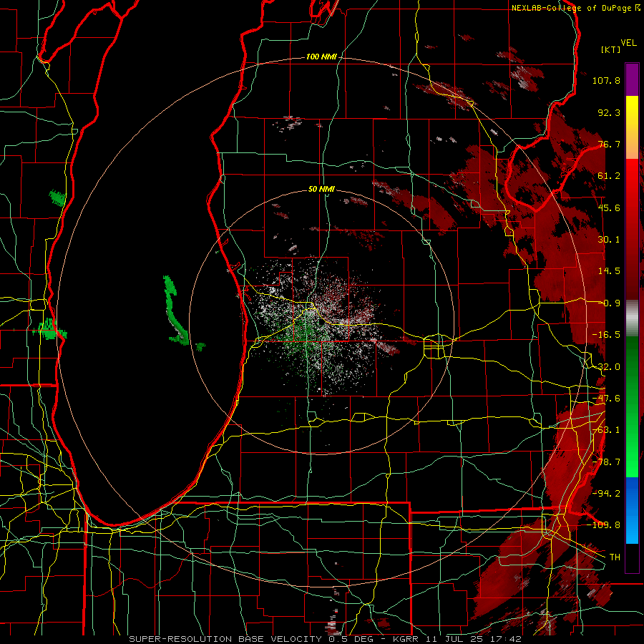Click the gray near-zero segment of velocity scale

tap(632, 318)
